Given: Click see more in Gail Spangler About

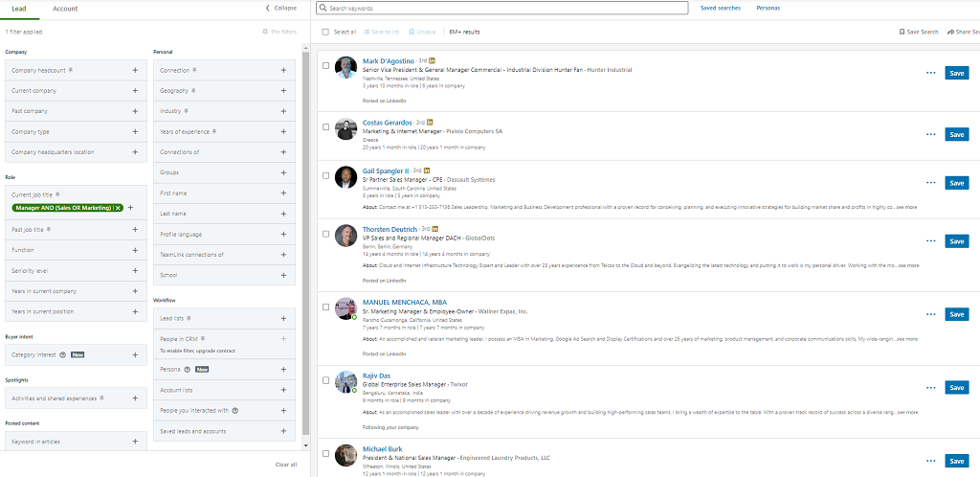Looking at the screenshot, I should pyautogui.click(x=906, y=207).
